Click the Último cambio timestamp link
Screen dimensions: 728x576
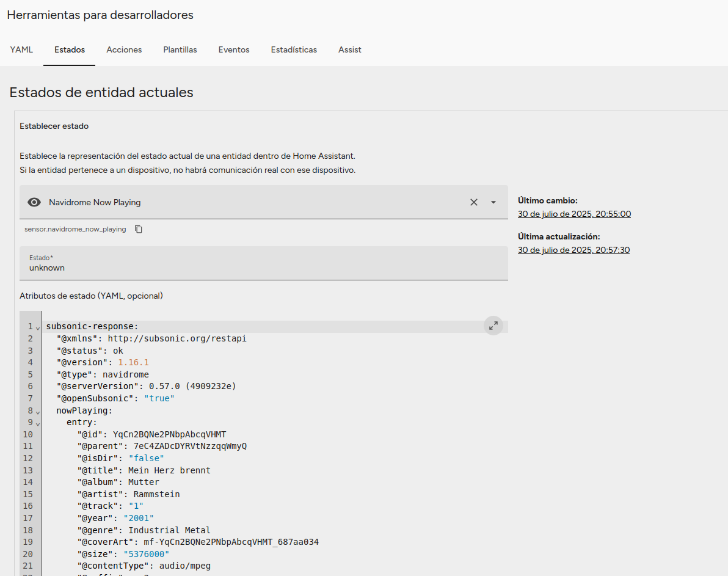[574, 214]
